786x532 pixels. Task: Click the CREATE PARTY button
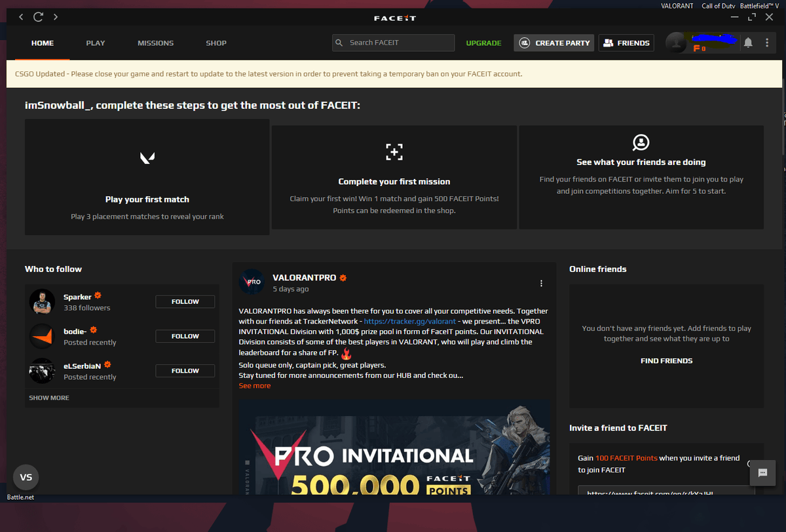[x=554, y=43]
